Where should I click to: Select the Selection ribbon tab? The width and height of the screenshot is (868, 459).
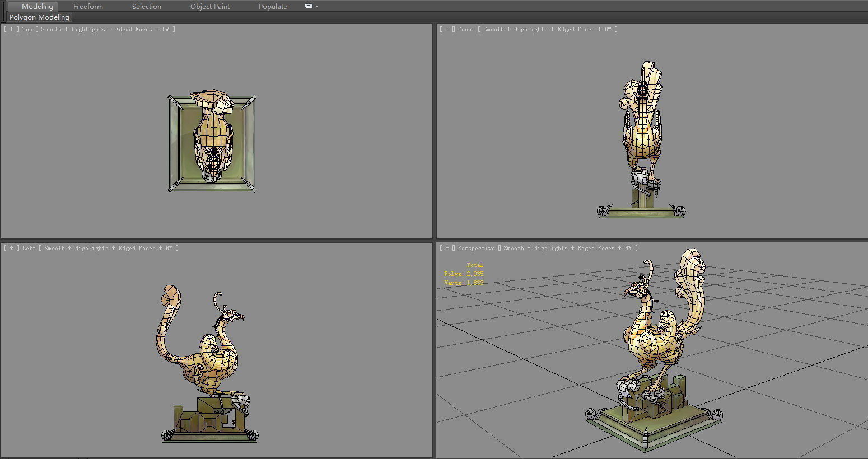point(147,7)
